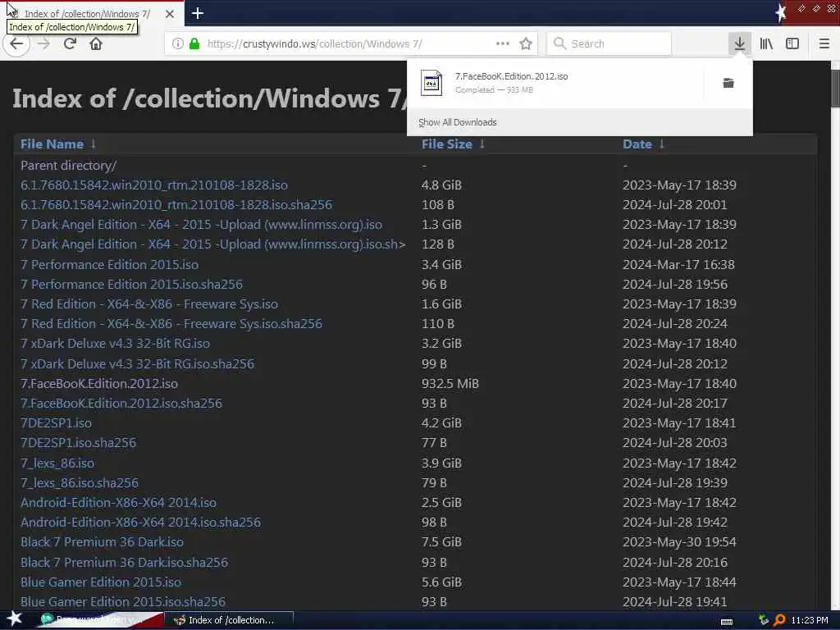The width and height of the screenshot is (840, 630).
Task: Bookmark this page with the star
Action: point(526,44)
